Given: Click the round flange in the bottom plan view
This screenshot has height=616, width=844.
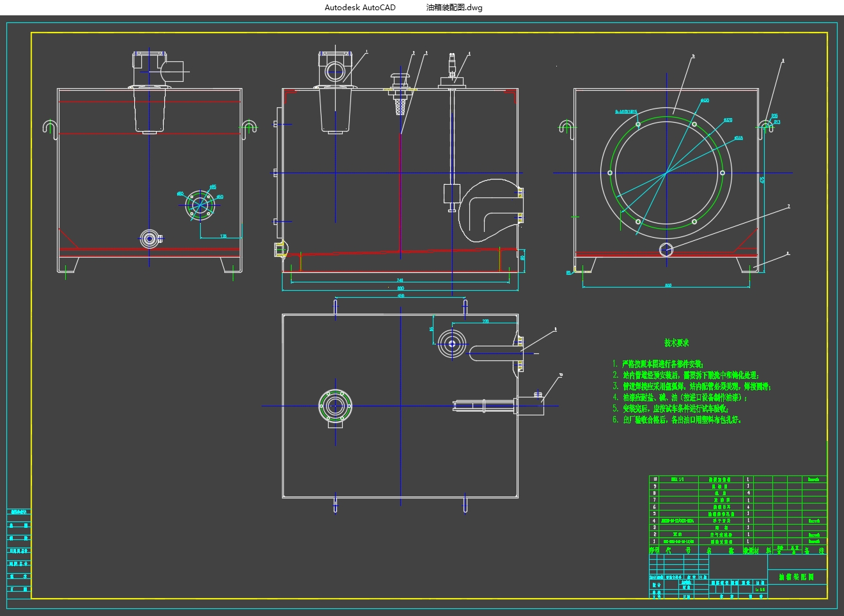Looking at the screenshot, I should click(335, 406).
